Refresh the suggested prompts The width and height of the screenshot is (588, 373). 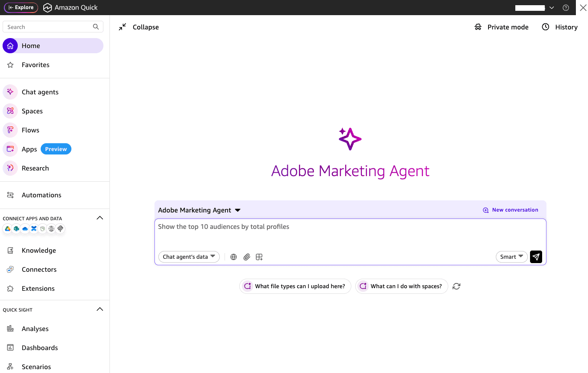tap(456, 286)
